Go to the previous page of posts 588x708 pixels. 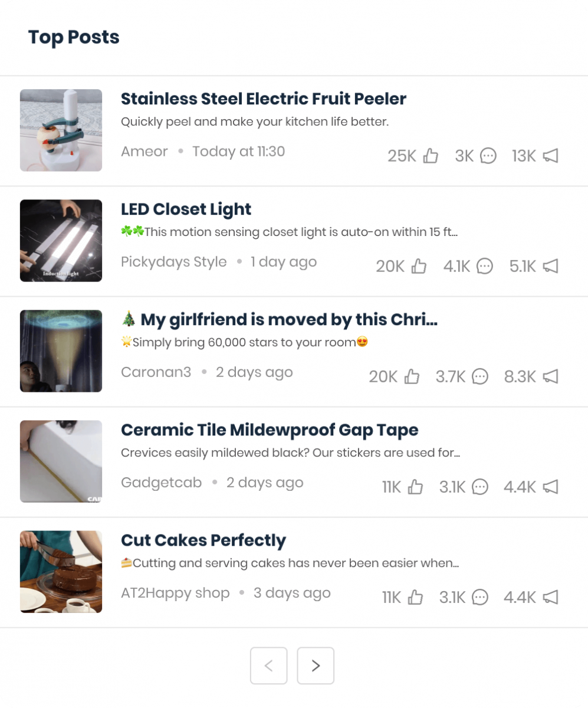coord(269,666)
